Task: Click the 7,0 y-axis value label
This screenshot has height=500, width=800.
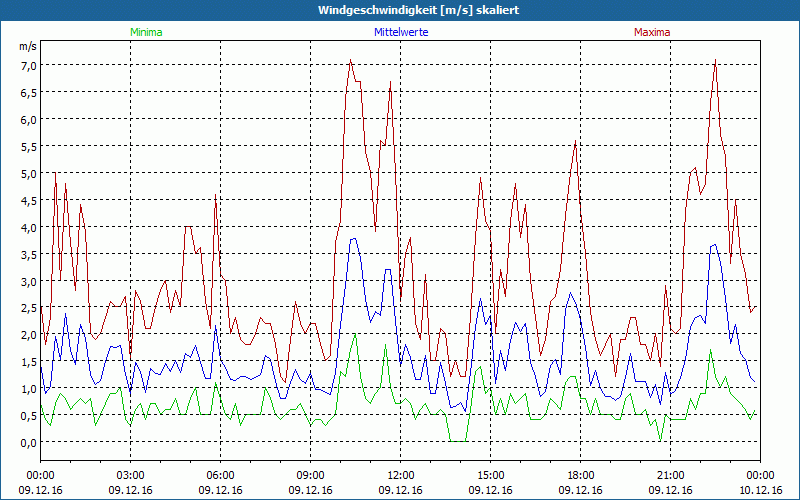Action: point(29,66)
